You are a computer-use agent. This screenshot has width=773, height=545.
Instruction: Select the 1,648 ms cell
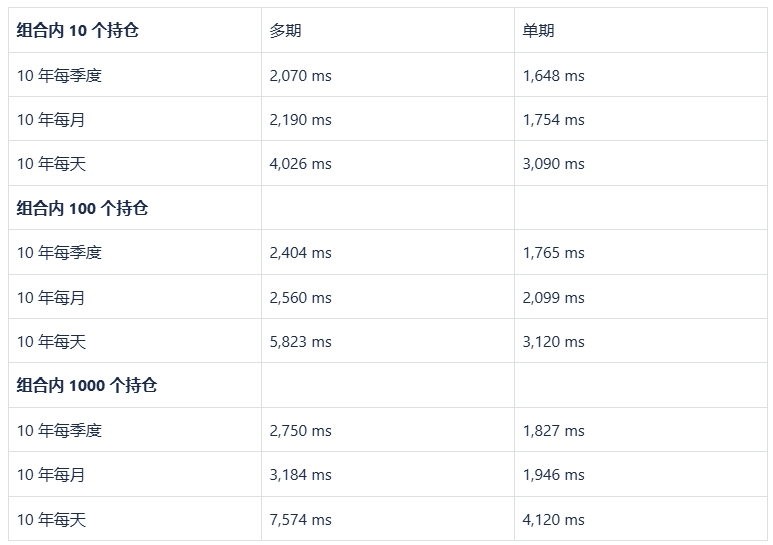pos(640,75)
